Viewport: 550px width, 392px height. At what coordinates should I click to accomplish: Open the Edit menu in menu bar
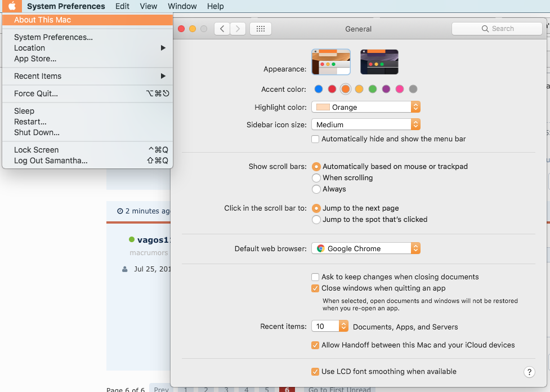click(122, 6)
